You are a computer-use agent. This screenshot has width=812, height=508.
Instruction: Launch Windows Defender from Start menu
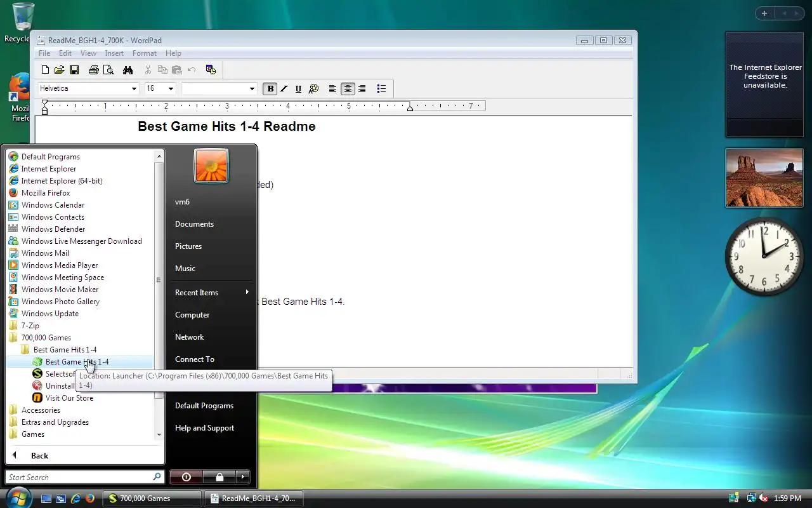point(81,229)
